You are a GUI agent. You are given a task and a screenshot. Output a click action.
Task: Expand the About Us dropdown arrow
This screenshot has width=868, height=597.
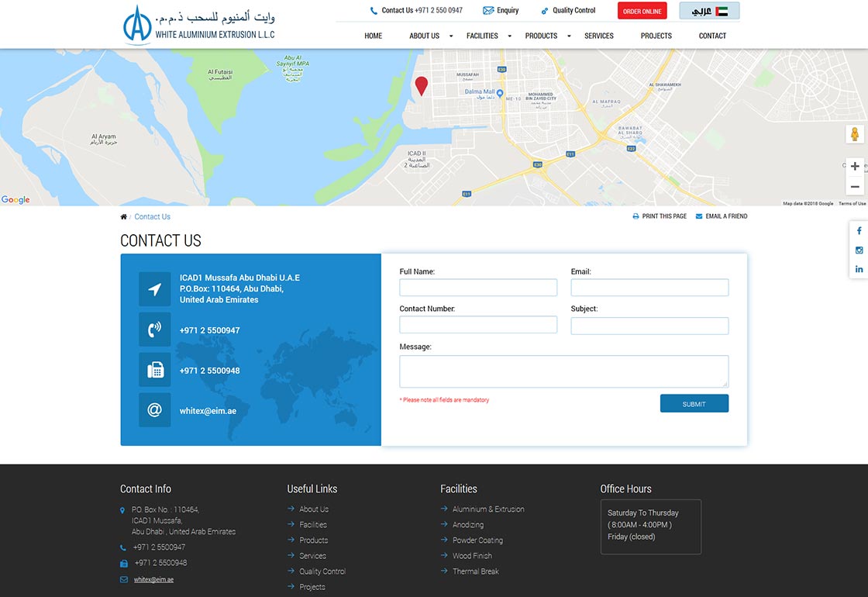pyautogui.click(x=451, y=36)
